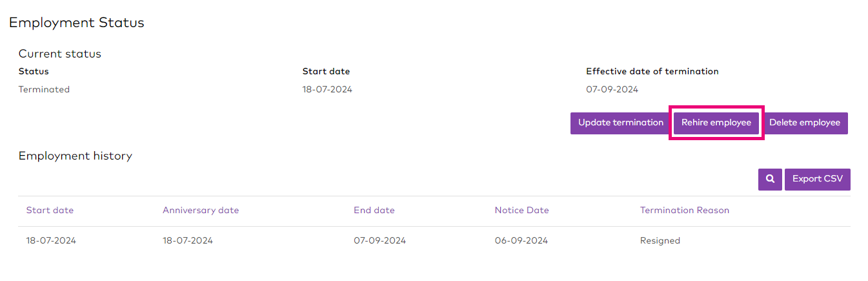868x281 pixels.
Task: Sort table by Start date column header
Action: pos(50,211)
